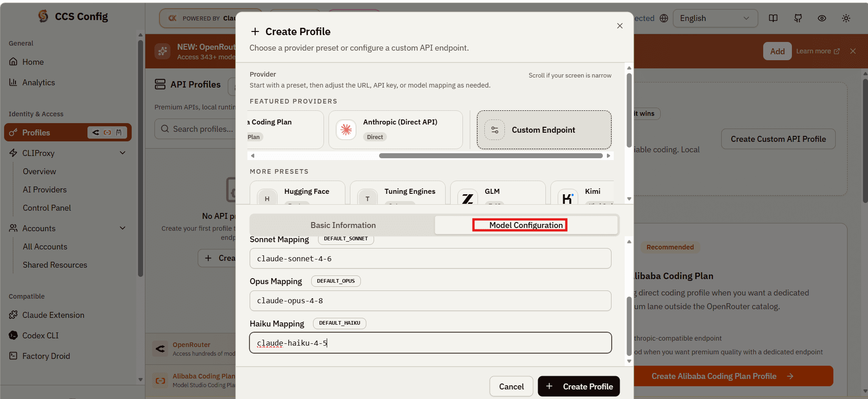The image size is (868, 399).
Task: Click the featured providers horizontal scrollbar
Action: coord(491,155)
